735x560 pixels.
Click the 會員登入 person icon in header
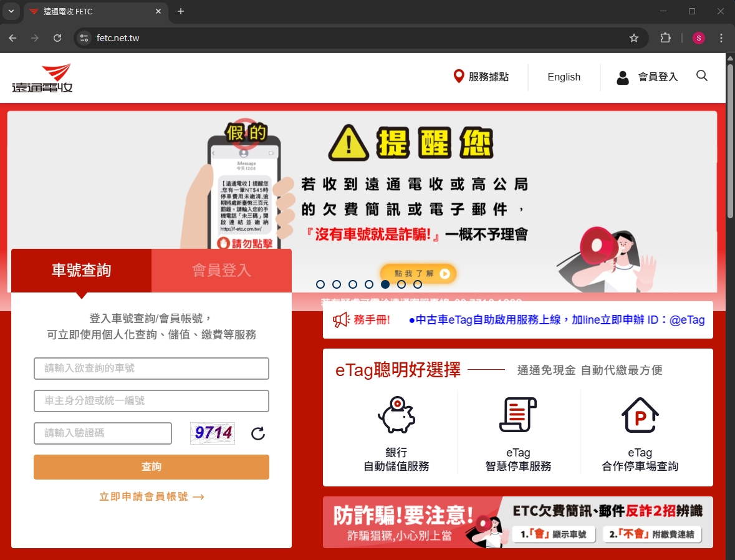pyautogui.click(x=623, y=77)
